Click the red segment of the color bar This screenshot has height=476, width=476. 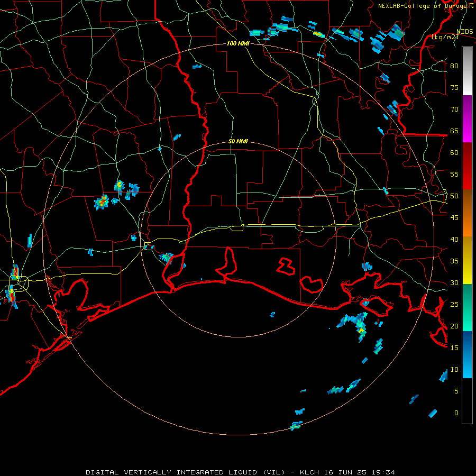pyautogui.click(x=467, y=166)
